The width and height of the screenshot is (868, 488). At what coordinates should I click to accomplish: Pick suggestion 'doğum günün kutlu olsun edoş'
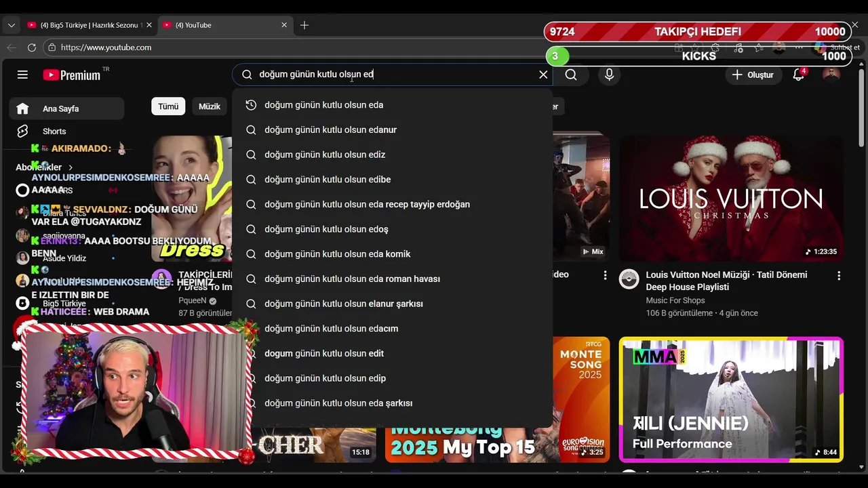pos(393,229)
